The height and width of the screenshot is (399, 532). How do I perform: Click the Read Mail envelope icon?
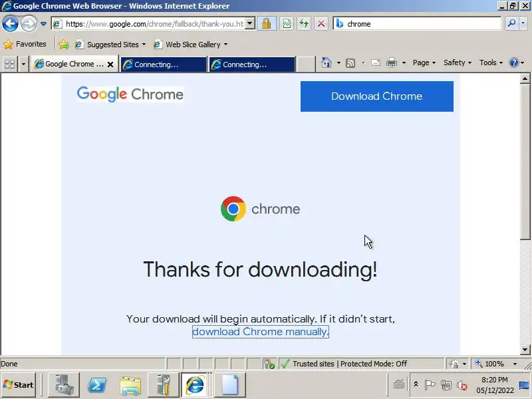click(x=376, y=63)
